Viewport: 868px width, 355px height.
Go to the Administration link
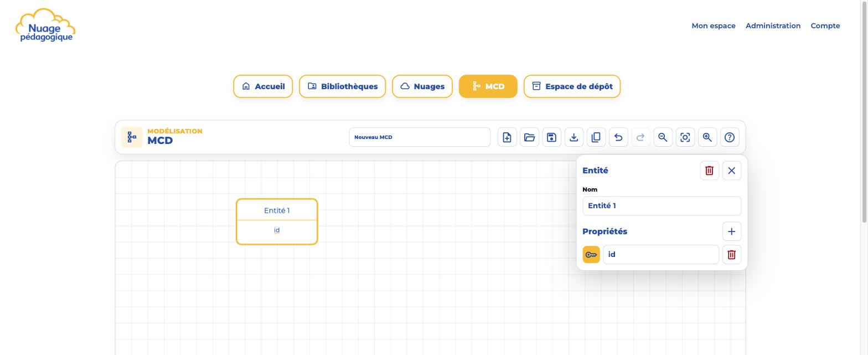click(x=773, y=26)
